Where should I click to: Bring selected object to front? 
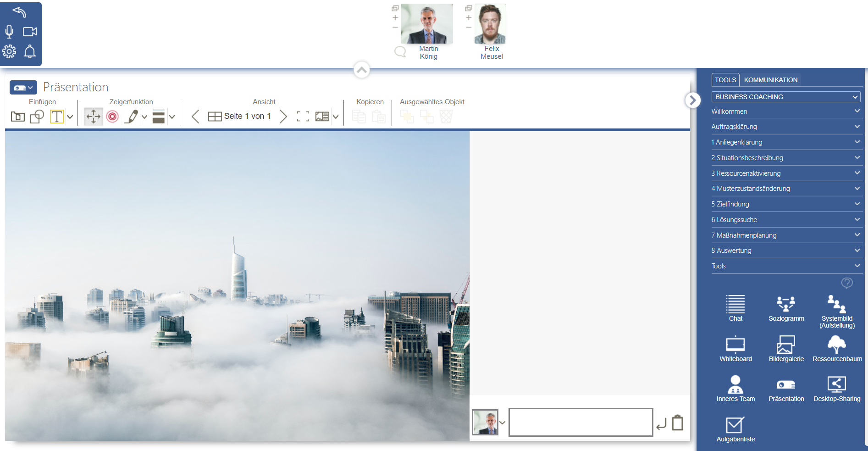pos(407,117)
